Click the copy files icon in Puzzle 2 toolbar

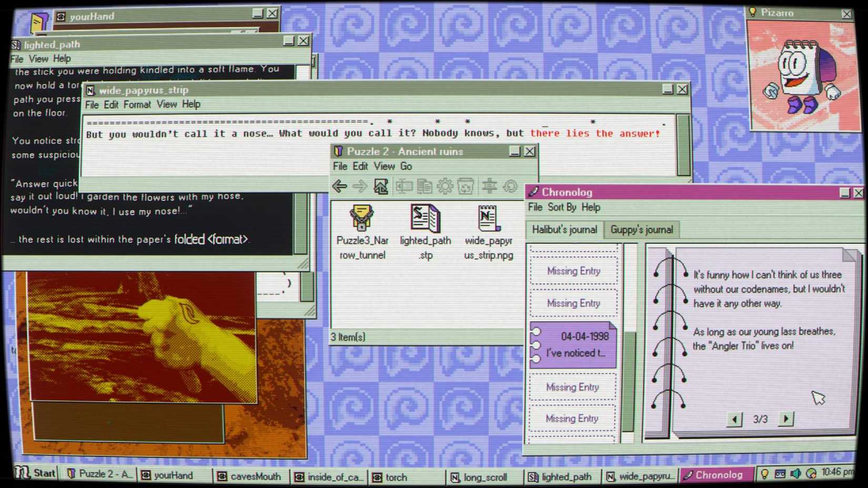[425, 186]
